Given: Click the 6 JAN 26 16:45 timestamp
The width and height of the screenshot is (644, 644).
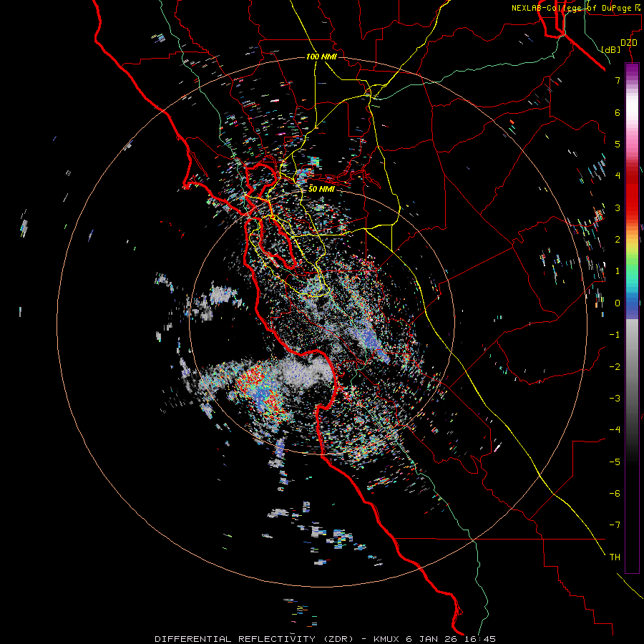Looking at the screenshot, I should point(451,639).
